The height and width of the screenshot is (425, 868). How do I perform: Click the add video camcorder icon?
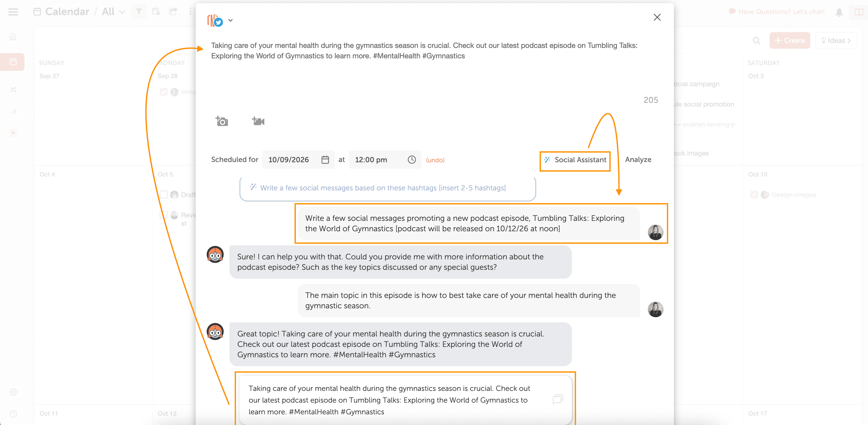click(258, 121)
